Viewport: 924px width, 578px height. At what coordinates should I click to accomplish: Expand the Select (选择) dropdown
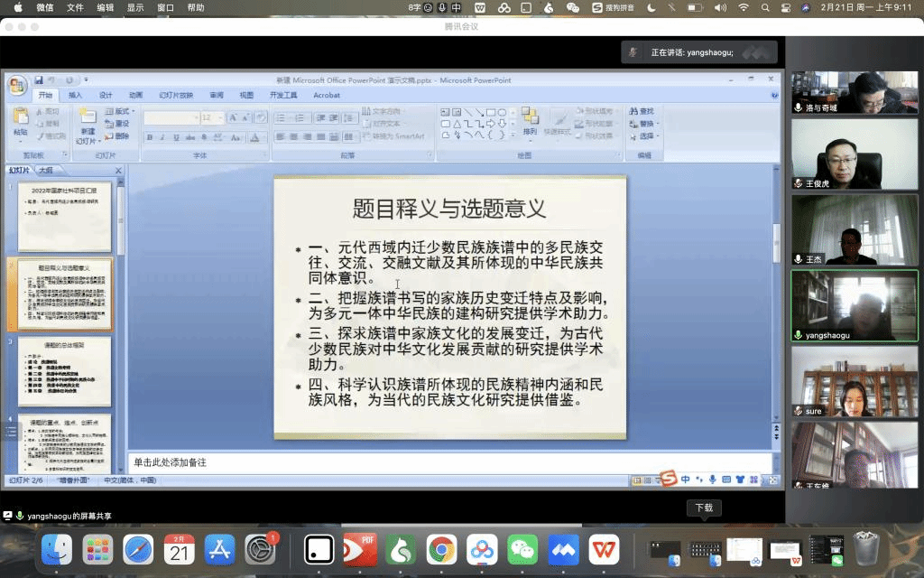(658, 136)
